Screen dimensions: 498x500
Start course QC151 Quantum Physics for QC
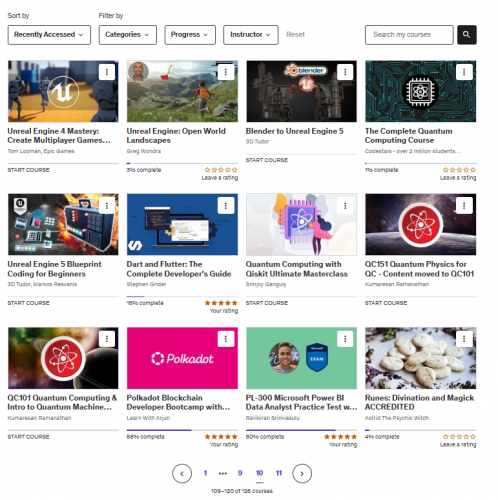[386, 303]
